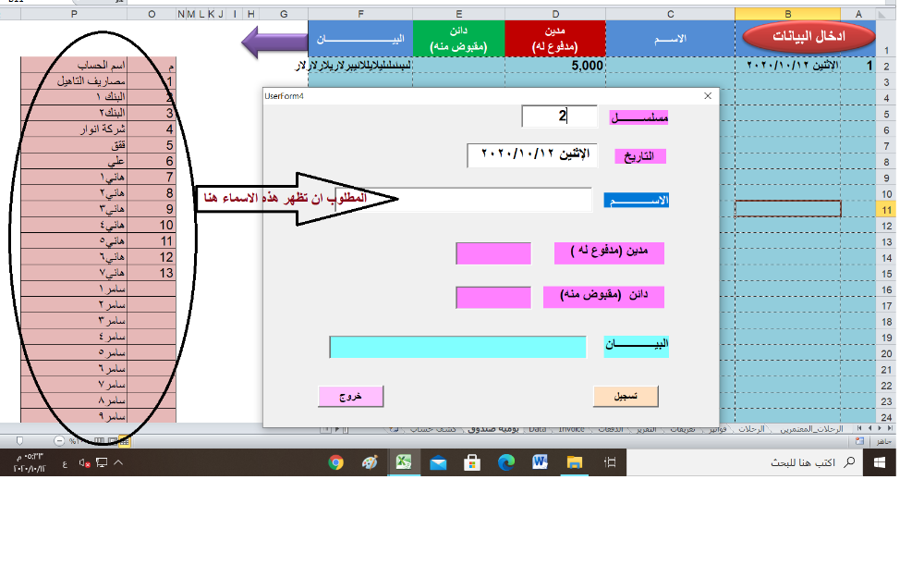Open the Word taskbar icon
The width and height of the screenshot is (924, 578).
[x=540, y=462]
